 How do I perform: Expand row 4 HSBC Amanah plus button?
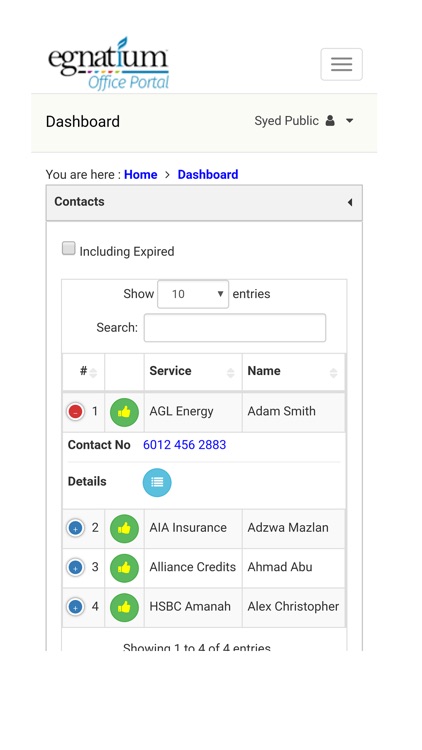click(75, 607)
